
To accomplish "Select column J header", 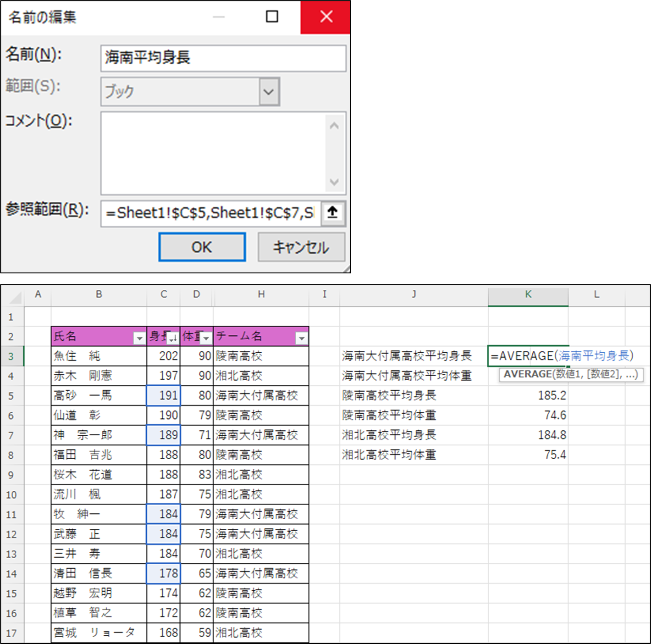I will click(x=414, y=294).
